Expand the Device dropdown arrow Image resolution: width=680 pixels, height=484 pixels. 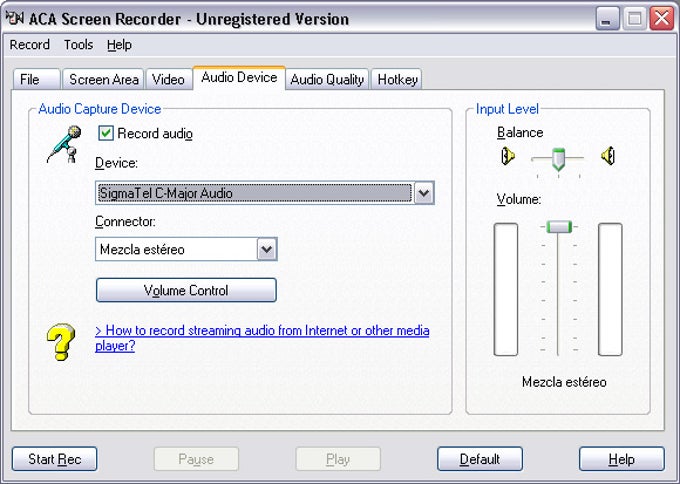[424, 193]
